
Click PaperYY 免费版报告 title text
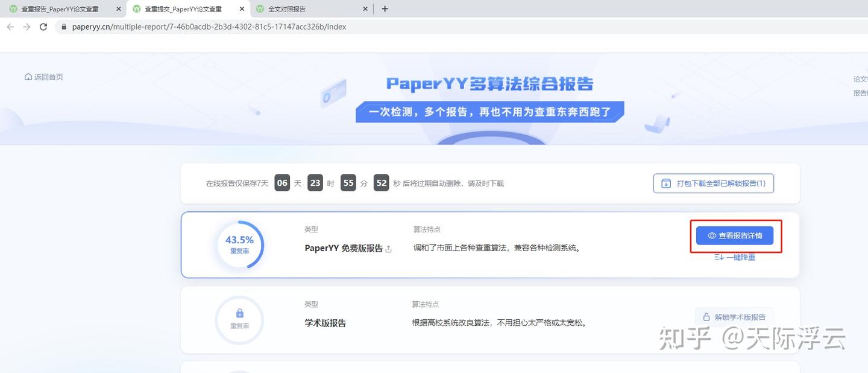(x=344, y=248)
